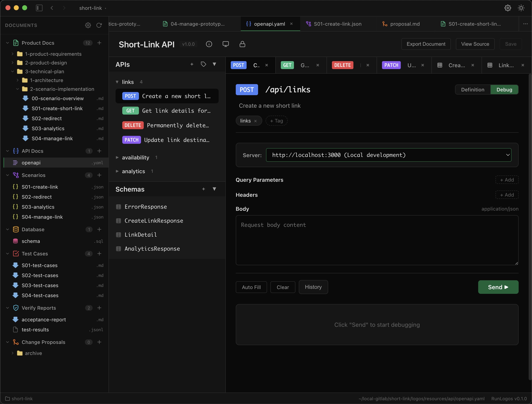Open the S01-create-link.json tab
Viewport: 532px width, 404px height.
[x=338, y=24]
